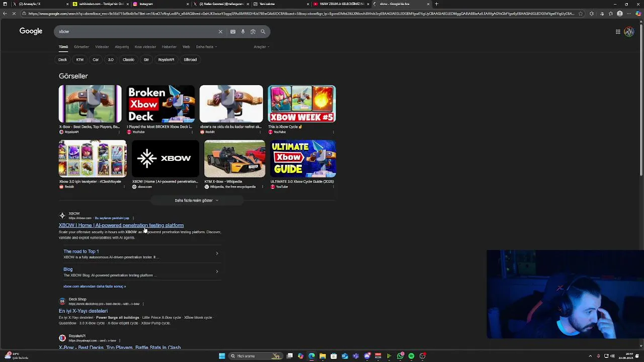Open the Windows Start menu

coord(222,356)
